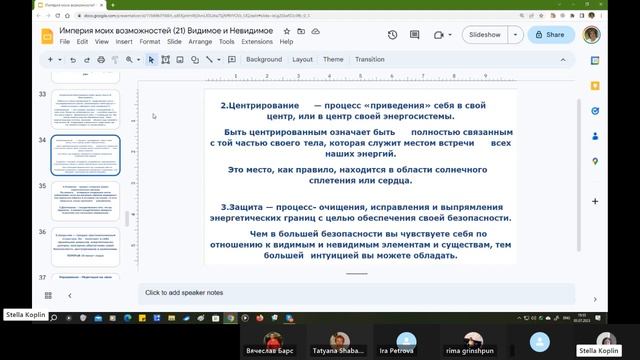Open line type dropdown arrow
This screenshot has width=640, height=360.
[x=219, y=60]
